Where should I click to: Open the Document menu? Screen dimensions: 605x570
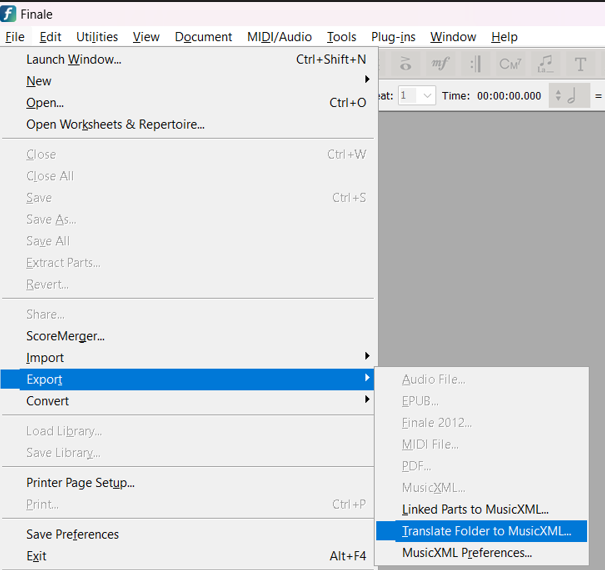pyautogui.click(x=203, y=37)
